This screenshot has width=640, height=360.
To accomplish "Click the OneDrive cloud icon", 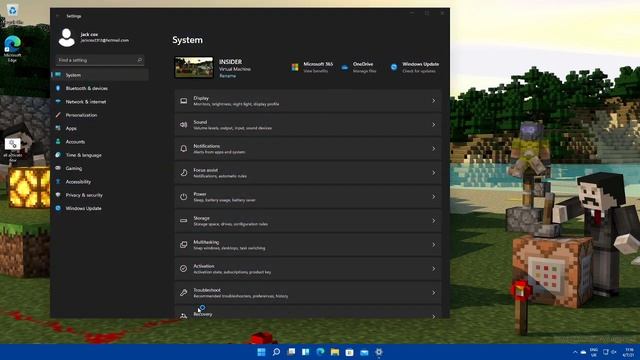I will click(344, 67).
